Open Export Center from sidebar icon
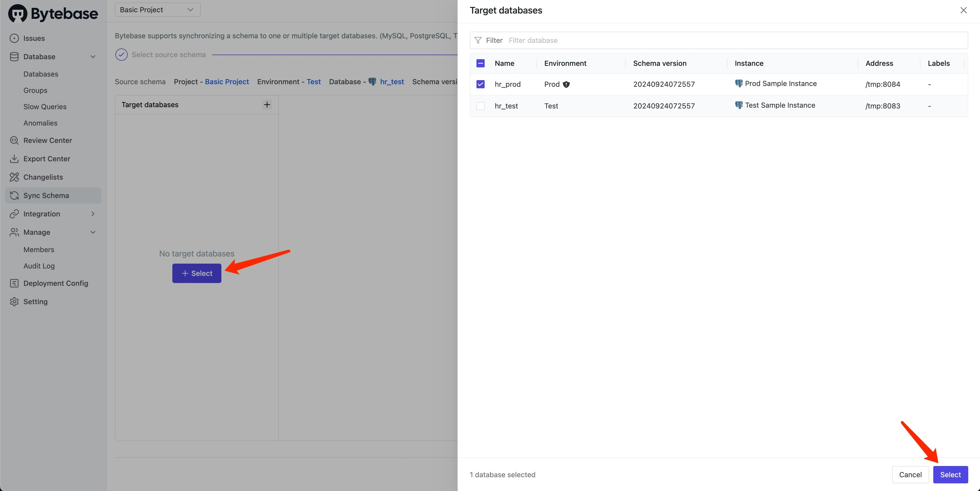This screenshot has height=491, width=980. click(14, 158)
